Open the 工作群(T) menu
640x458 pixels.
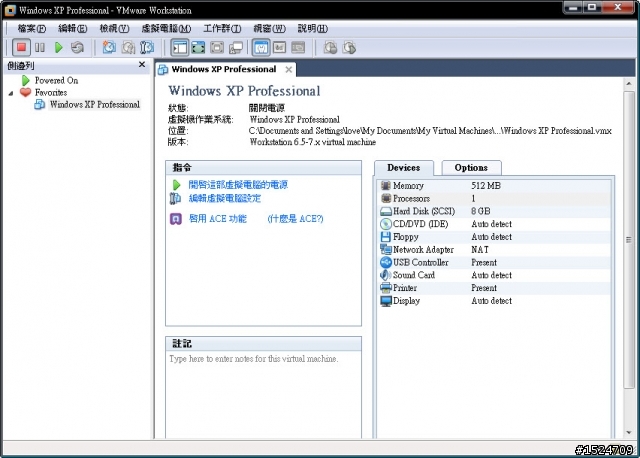point(222,29)
